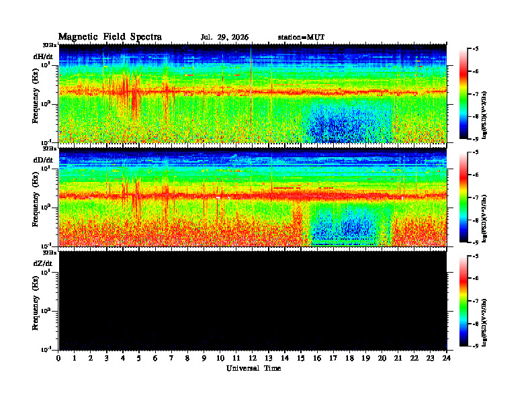The width and height of the screenshot is (532, 411).
Task: Click hour tick label "2" on time axis
Action: pos(91,359)
